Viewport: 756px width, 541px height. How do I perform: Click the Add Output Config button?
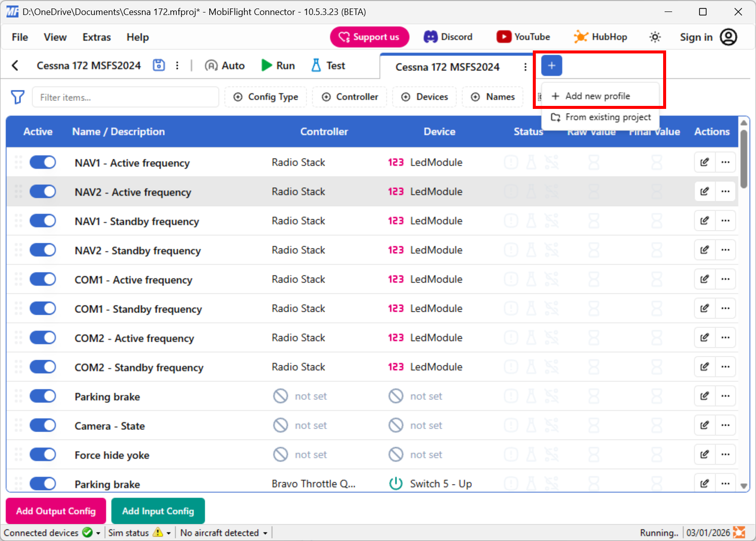[55, 511]
